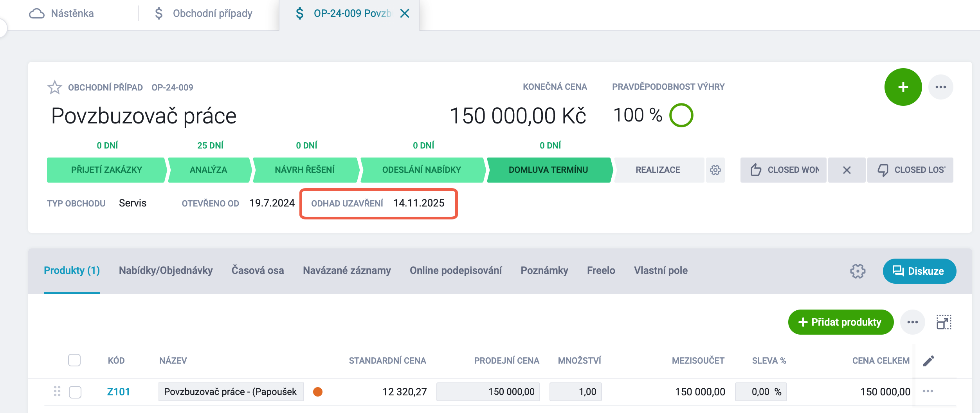The image size is (980, 413).
Task: Click the 100 % win probability value
Action: [638, 115]
